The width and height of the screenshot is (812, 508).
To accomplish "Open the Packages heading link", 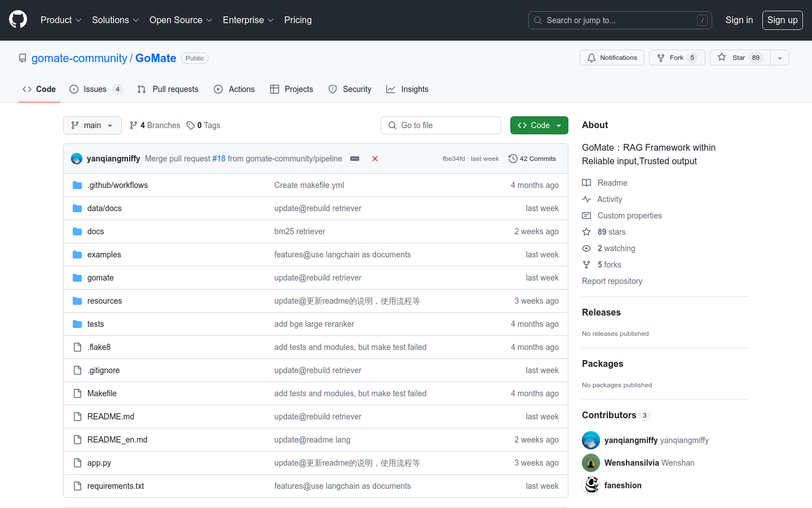I will tap(602, 364).
